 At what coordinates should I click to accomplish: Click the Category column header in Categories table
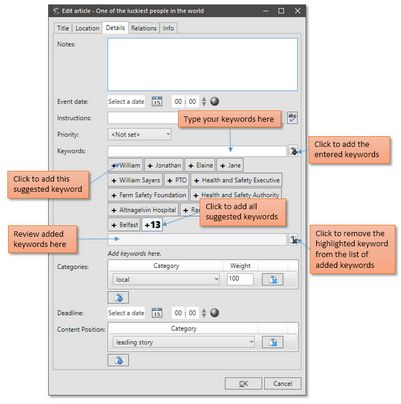[166, 266]
